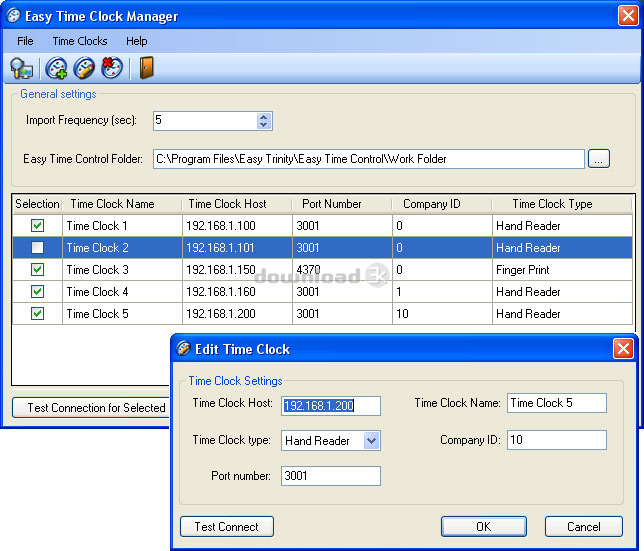Check the Time Clock 2 selection checkbox

pos(37,248)
